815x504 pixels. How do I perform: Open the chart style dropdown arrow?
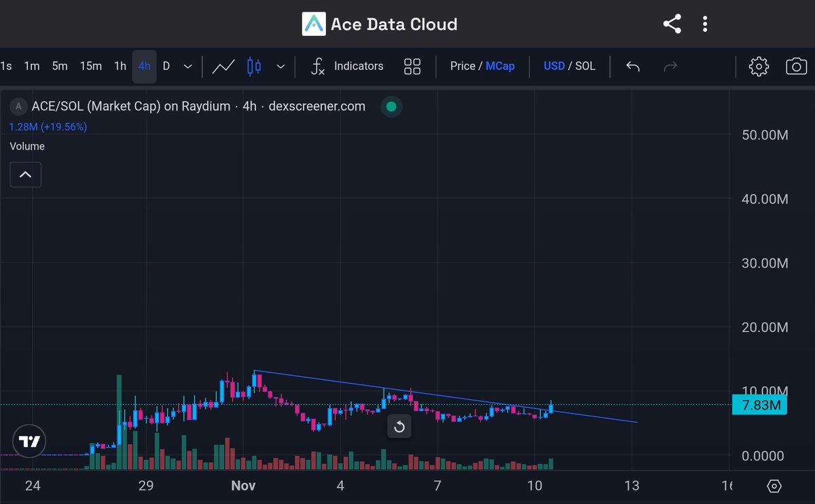click(280, 66)
